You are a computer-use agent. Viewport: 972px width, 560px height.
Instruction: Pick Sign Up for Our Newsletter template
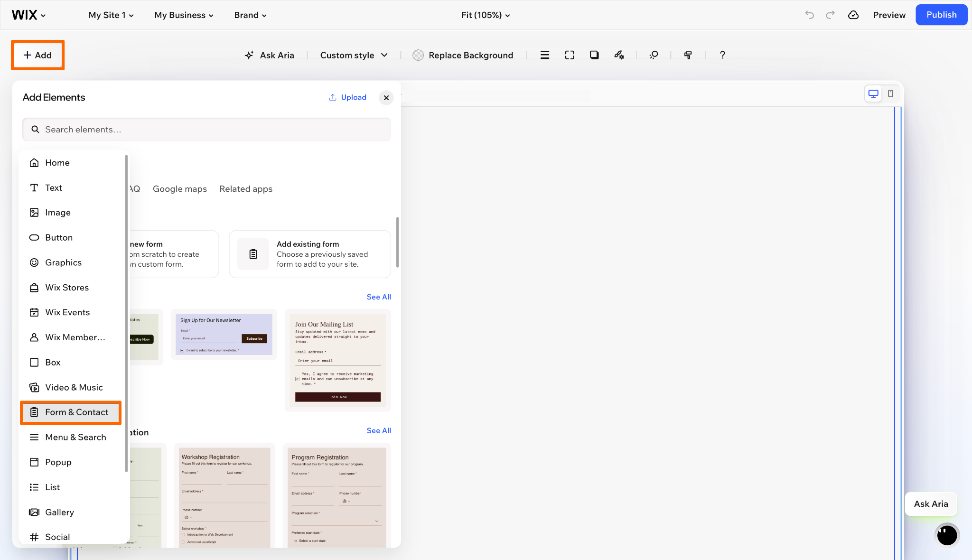click(224, 334)
